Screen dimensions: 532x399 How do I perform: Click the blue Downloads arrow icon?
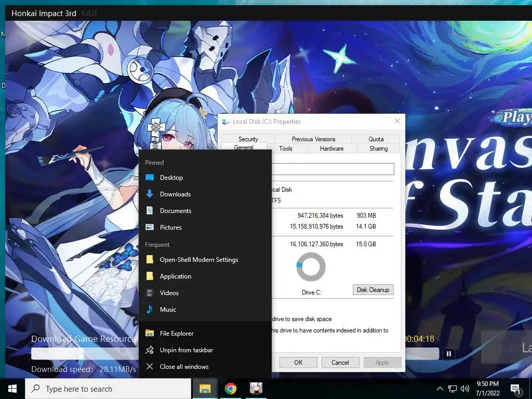(150, 194)
